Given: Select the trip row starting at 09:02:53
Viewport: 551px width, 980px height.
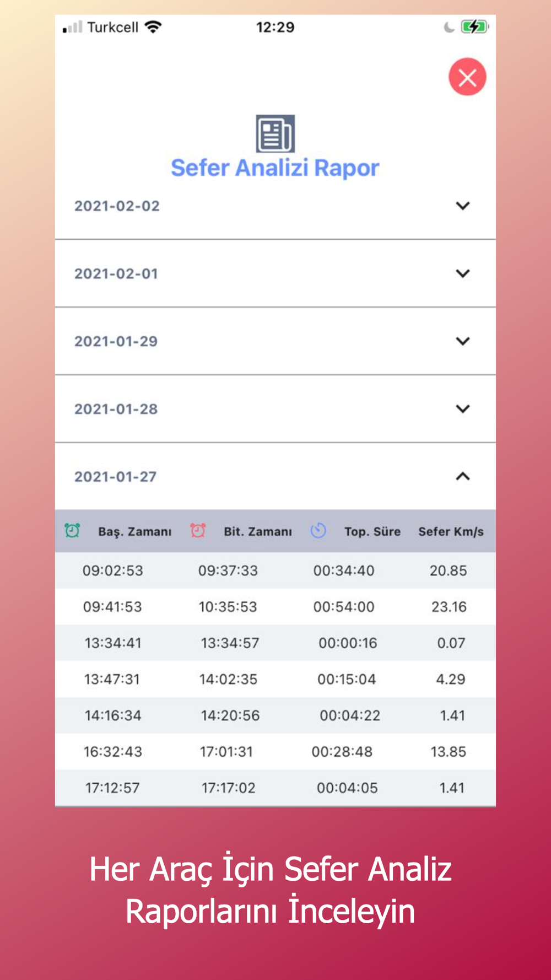Looking at the screenshot, I should click(275, 570).
